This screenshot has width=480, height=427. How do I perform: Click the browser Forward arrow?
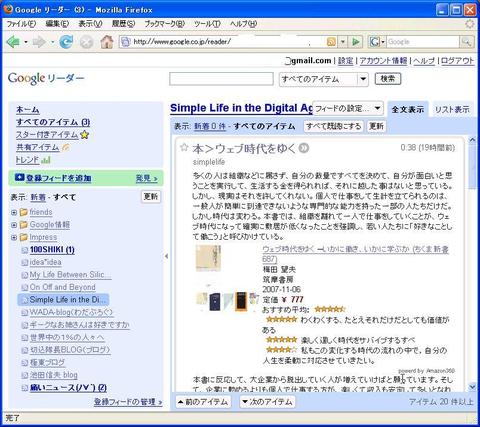pyautogui.click(x=39, y=42)
